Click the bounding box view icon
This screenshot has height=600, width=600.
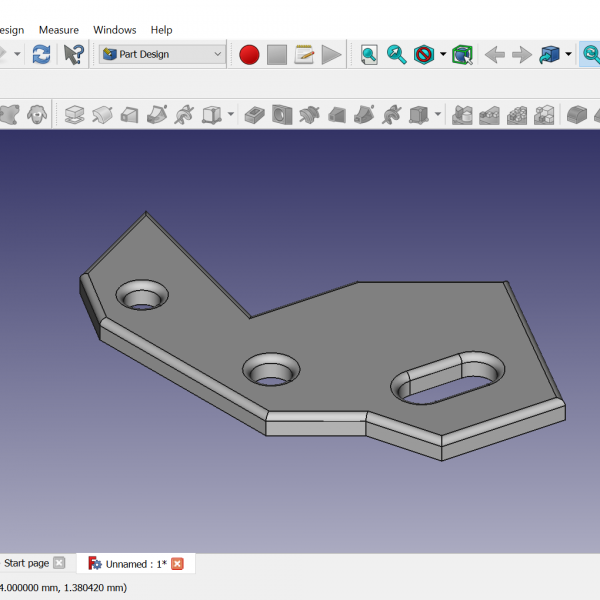pyautogui.click(x=461, y=54)
